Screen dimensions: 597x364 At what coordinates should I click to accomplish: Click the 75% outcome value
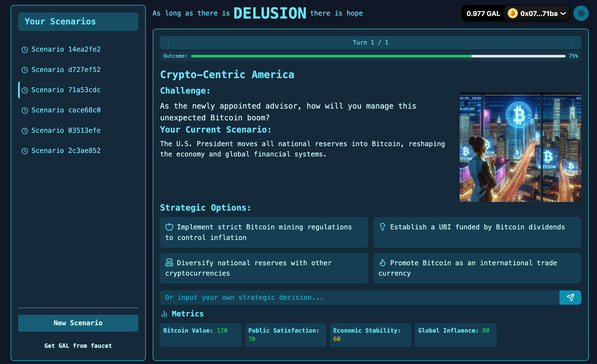[573, 56]
